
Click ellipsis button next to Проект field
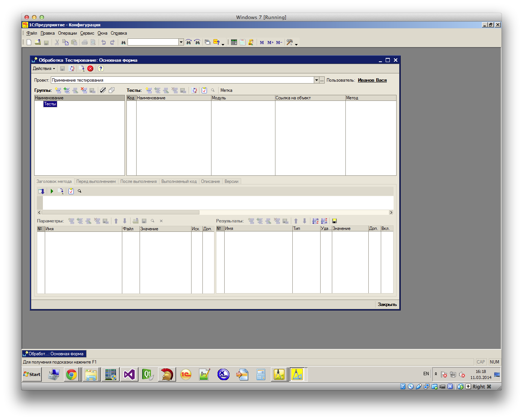322,80
